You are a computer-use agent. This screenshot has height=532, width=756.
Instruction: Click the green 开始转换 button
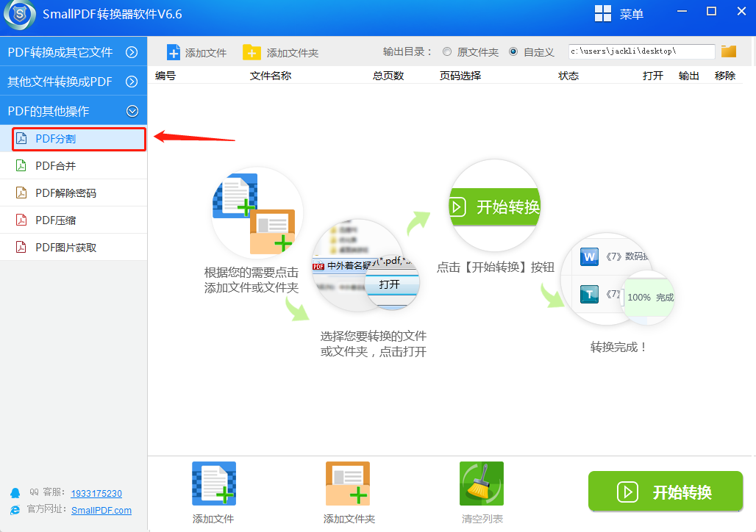pyautogui.click(x=665, y=492)
